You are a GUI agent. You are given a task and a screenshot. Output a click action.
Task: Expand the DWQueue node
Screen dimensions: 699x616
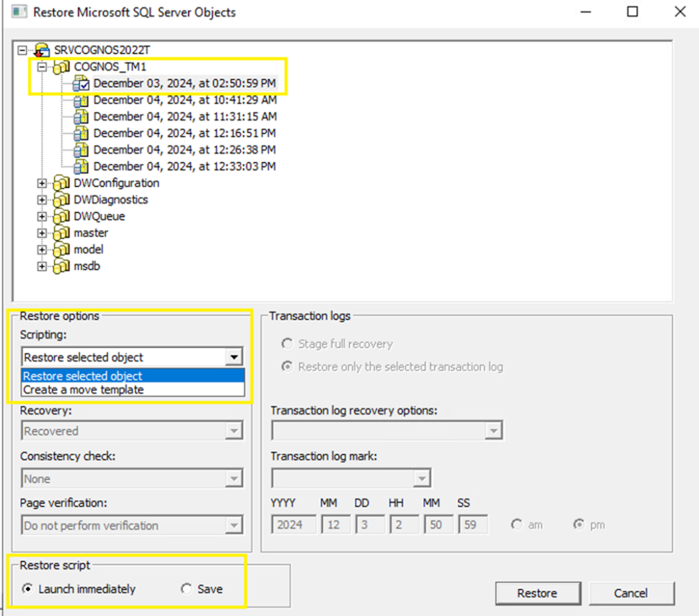coord(42,216)
